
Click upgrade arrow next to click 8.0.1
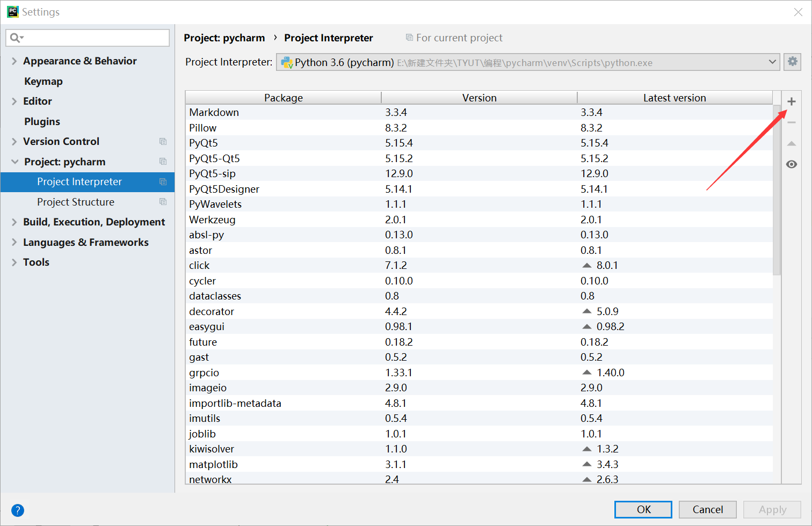click(586, 265)
